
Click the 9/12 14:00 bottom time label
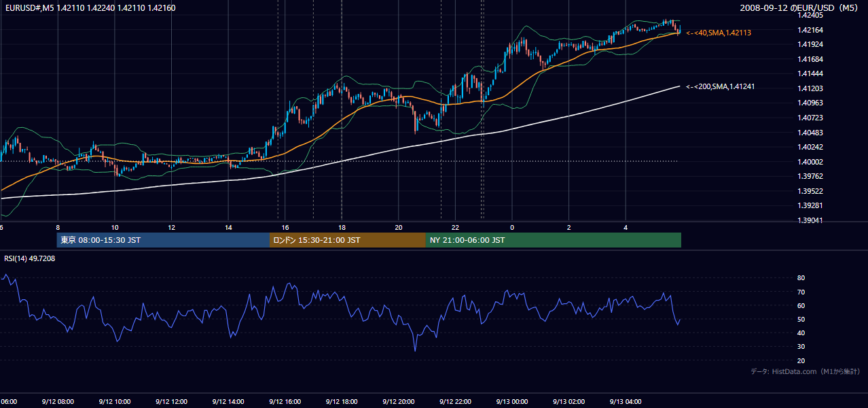[228, 402]
